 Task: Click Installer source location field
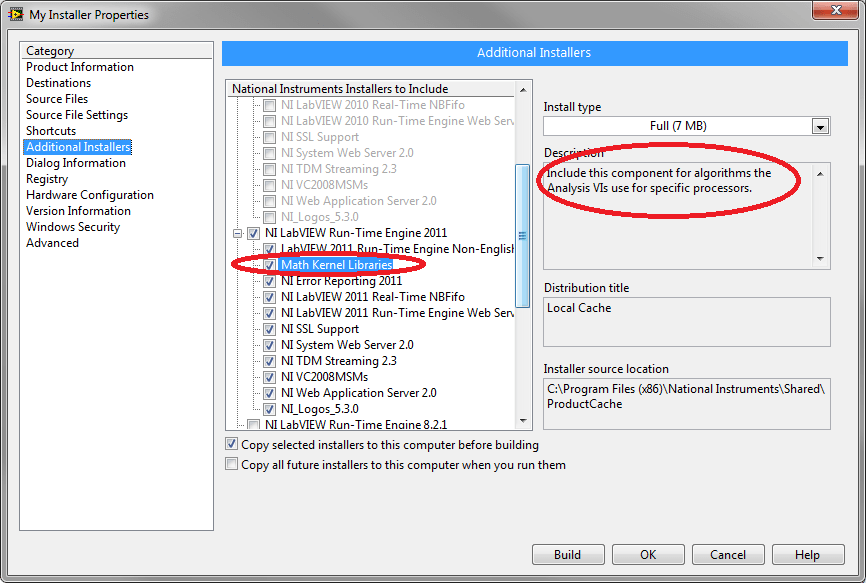click(687, 404)
